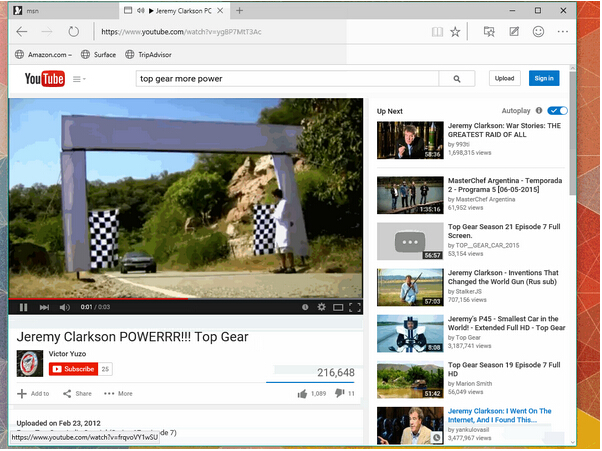Open Jeremy's P45 Smallest Car link
Screen dimensions: 602x451
click(x=506, y=323)
